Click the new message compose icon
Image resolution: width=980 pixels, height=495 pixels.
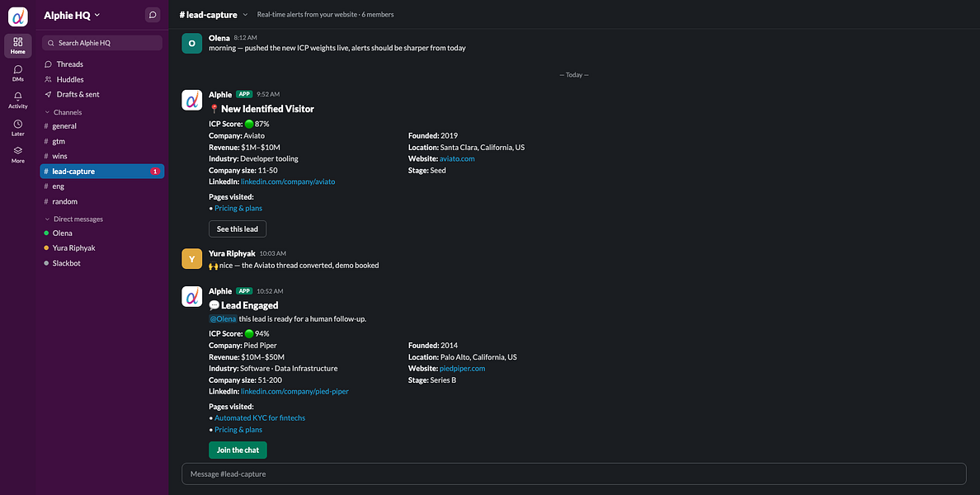[x=153, y=15]
